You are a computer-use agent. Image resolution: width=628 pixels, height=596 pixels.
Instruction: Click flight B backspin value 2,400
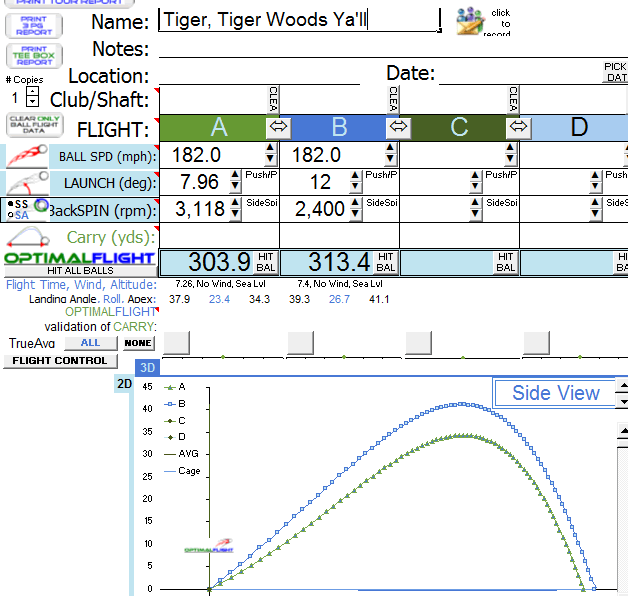coord(320,209)
